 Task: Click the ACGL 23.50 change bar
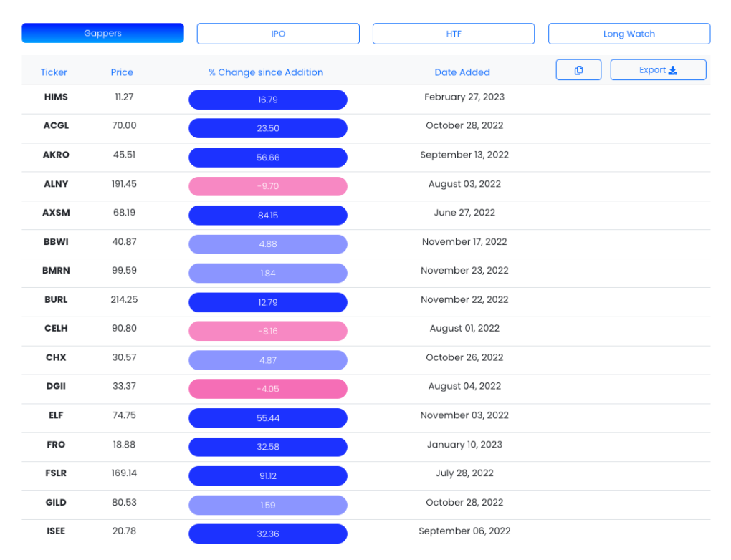click(268, 128)
